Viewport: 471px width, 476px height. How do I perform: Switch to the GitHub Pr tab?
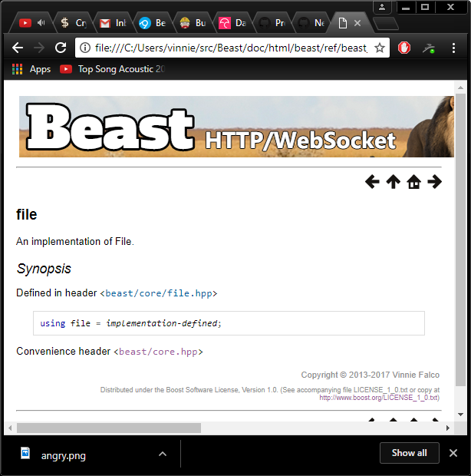[272, 23]
